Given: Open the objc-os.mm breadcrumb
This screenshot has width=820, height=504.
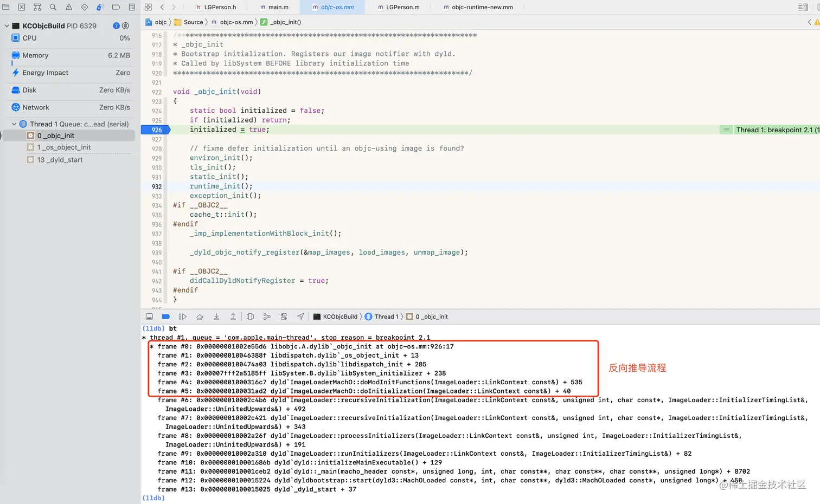Looking at the screenshot, I should (232, 22).
